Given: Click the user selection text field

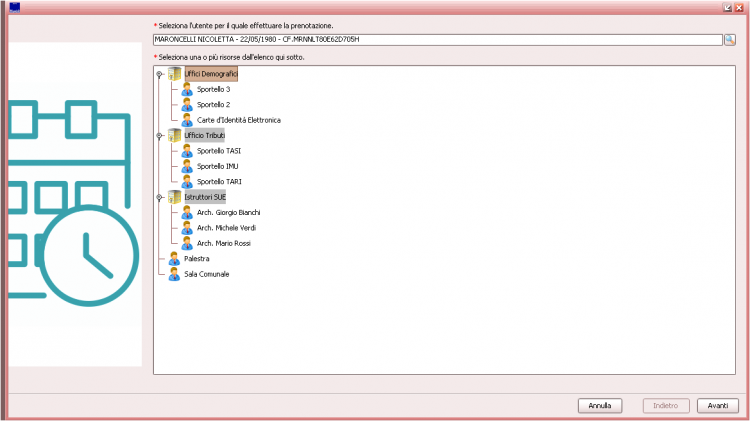Looking at the screenshot, I should click(438, 40).
